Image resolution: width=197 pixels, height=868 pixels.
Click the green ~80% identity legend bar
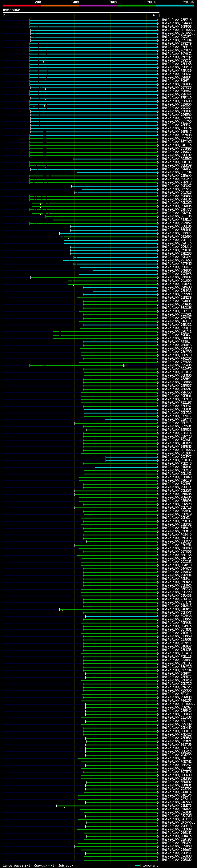(x=137, y=6)
